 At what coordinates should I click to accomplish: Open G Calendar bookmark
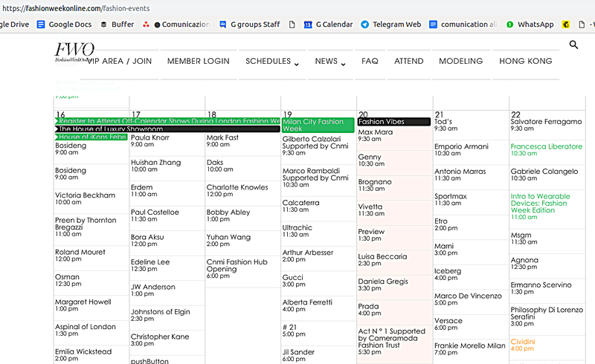[328, 25]
